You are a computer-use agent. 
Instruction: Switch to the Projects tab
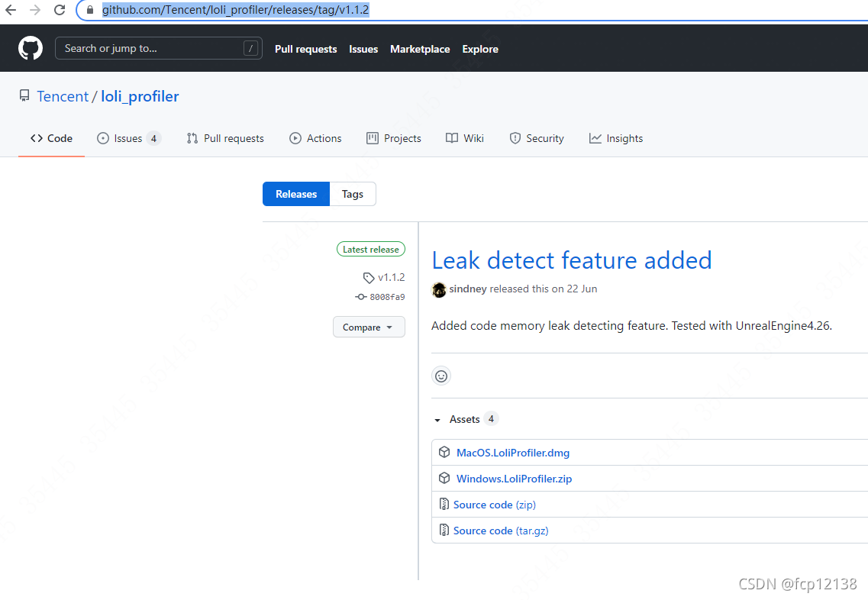point(394,138)
